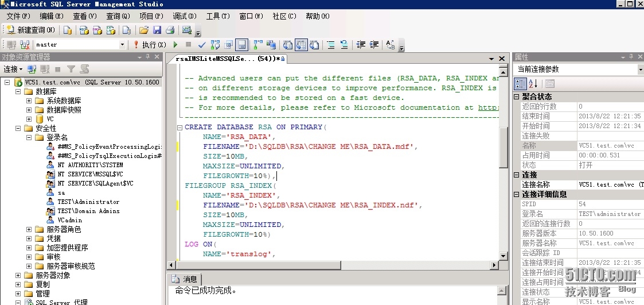Open the 文件(F) menu

[18, 16]
